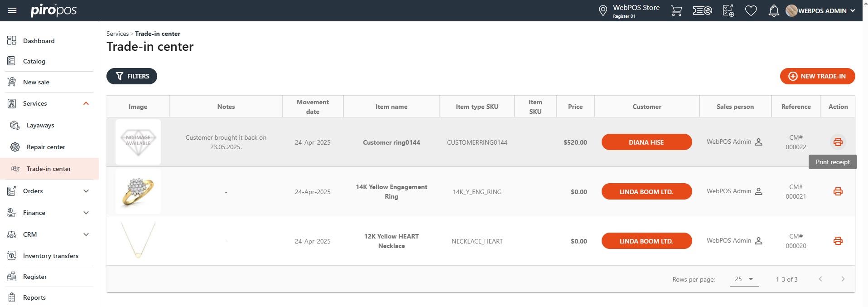This screenshot has height=307, width=868.
Task: Expand the Finance sidebar section
Action: tap(86, 213)
